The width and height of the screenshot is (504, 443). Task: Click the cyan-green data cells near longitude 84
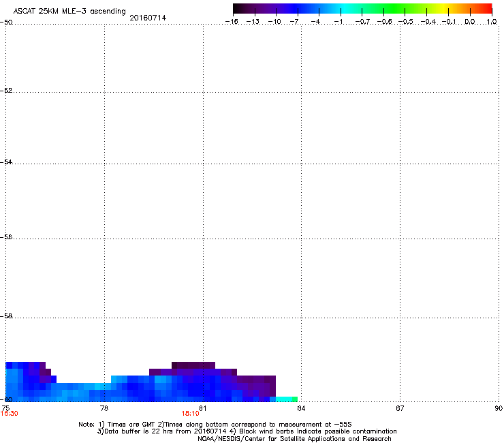pos(286,399)
